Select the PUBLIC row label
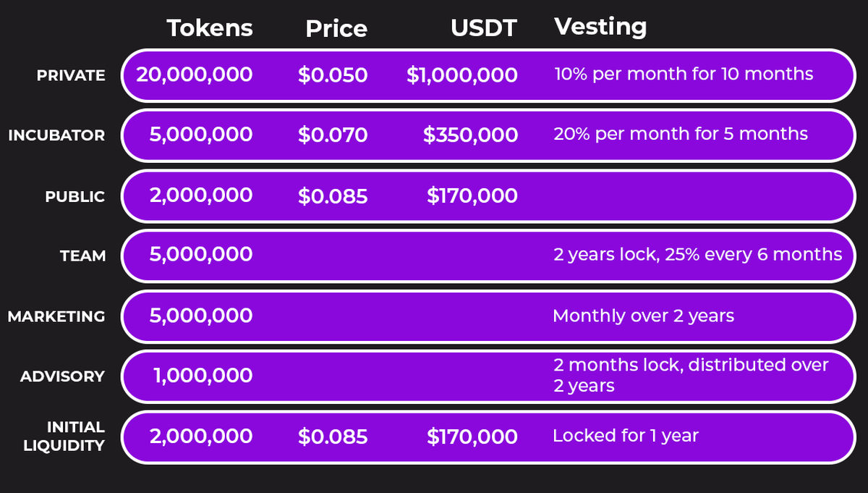 75,197
